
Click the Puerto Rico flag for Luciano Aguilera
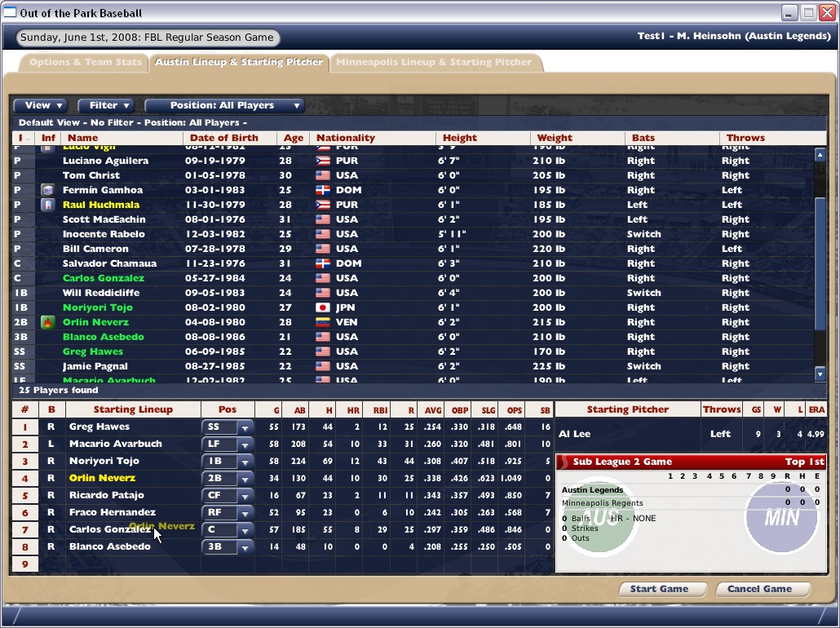click(x=323, y=161)
